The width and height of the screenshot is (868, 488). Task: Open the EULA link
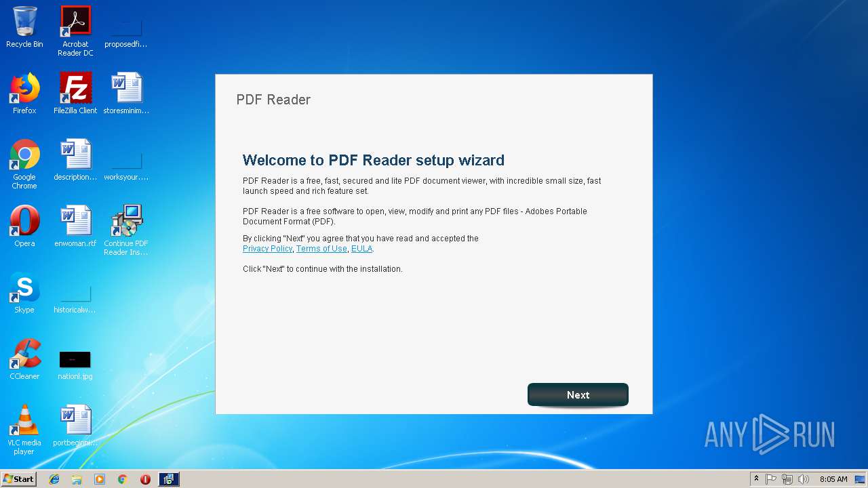(x=361, y=249)
